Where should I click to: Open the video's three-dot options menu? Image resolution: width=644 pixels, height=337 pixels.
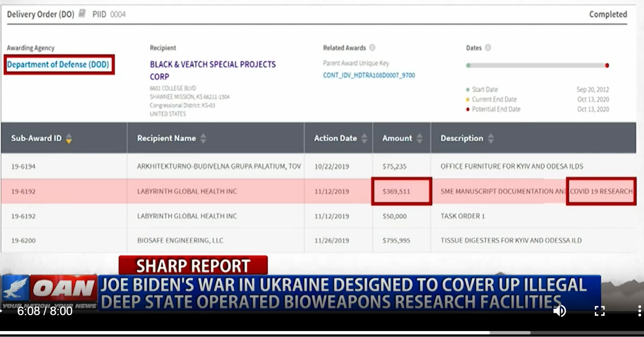[x=640, y=311]
